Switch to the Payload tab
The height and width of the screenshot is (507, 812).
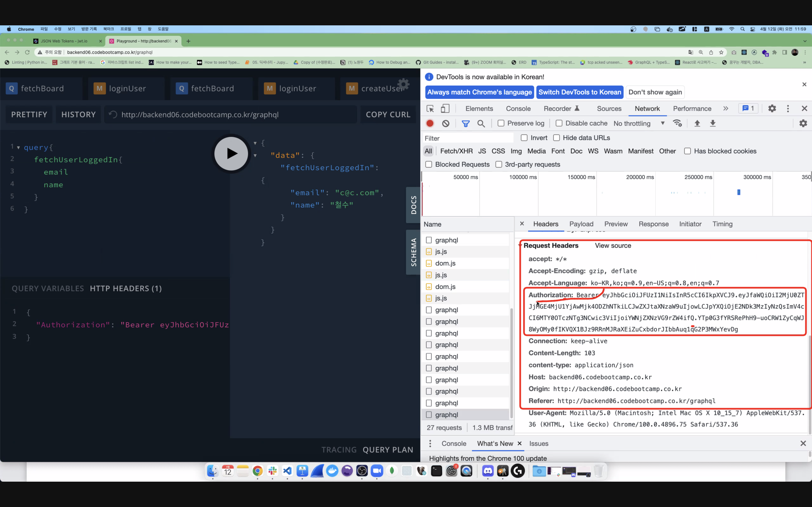(x=581, y=224)
